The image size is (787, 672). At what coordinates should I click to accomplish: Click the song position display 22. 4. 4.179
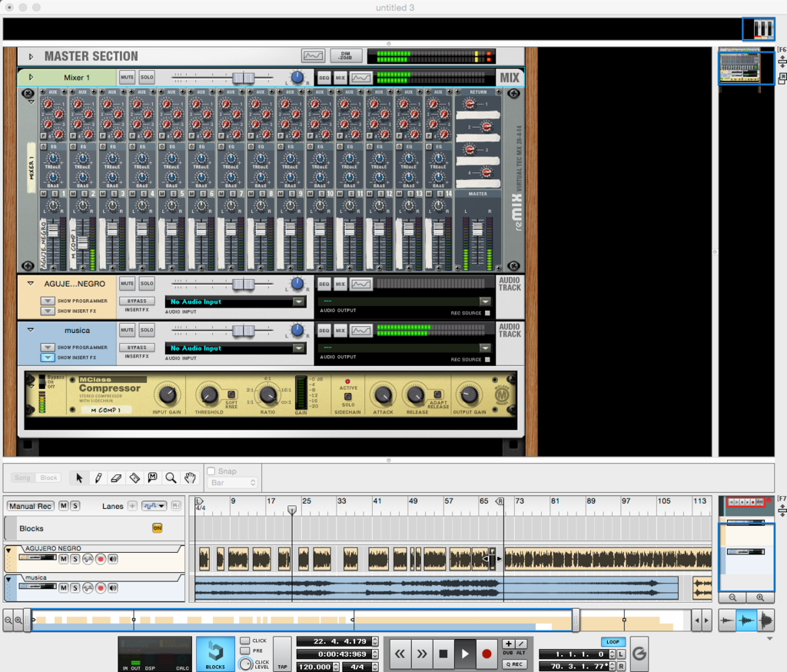(x=334, y=641)
